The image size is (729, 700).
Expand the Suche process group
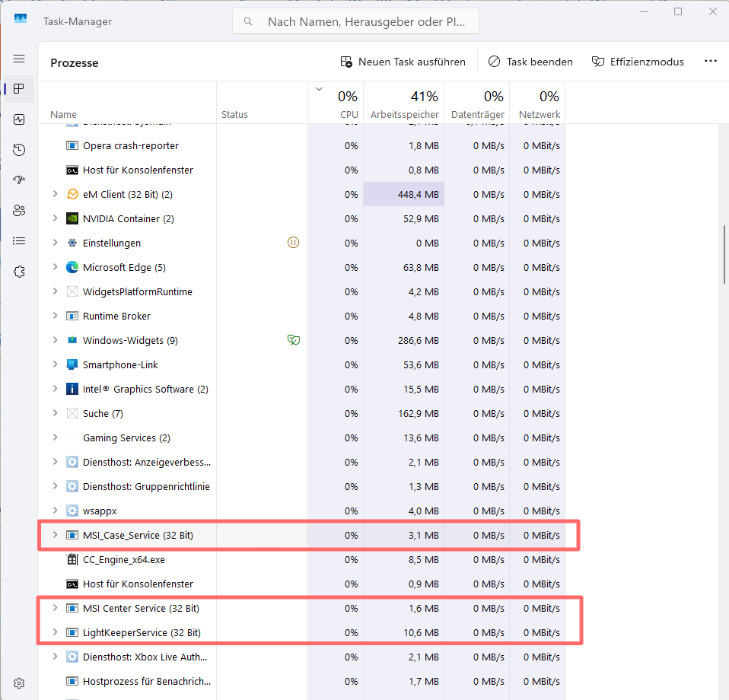tap(56, 412)
